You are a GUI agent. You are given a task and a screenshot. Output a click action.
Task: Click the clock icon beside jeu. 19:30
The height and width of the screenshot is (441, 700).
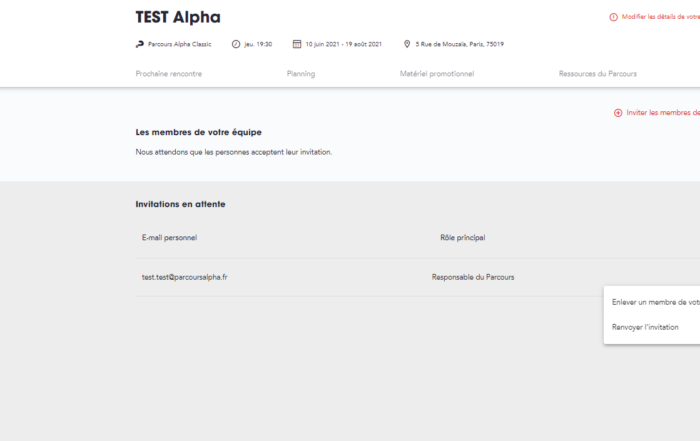pos(236,44)
